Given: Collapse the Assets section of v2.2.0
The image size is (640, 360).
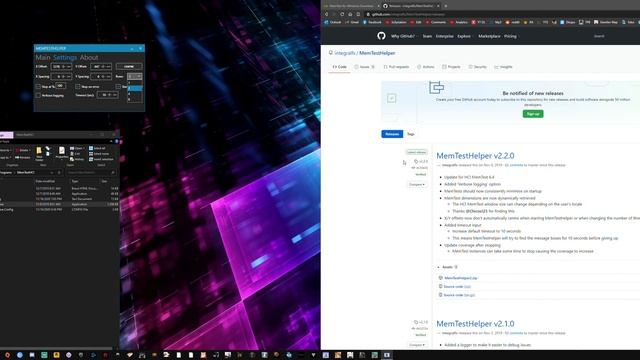Looking at the screenshot, I should [x=447, y=267].
